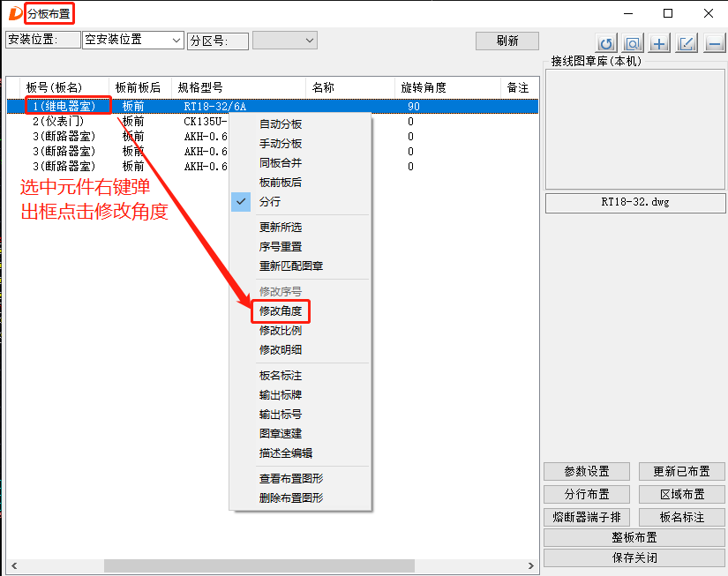Click 整板布置 button

(634, 537)
